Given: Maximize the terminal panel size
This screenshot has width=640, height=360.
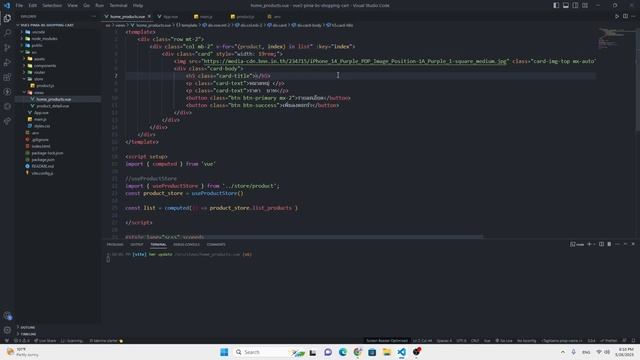Looking at the screenshot, I should [625, 244].
